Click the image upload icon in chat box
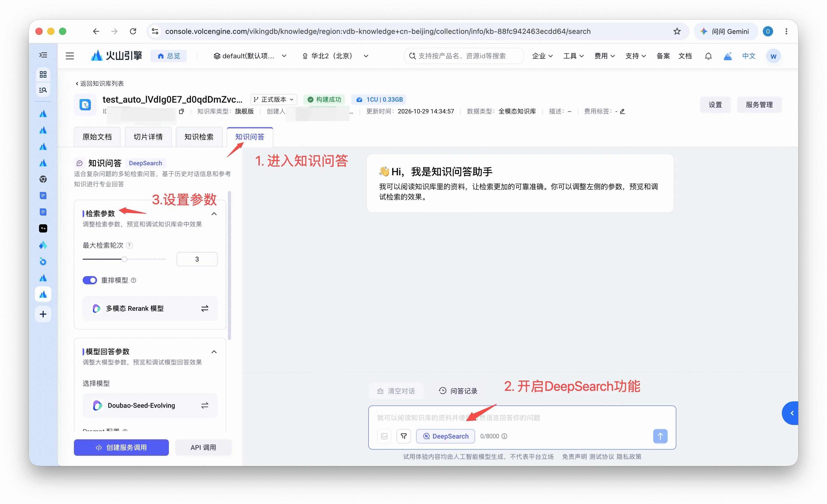Viewport: 827px width, 504px height. 384,436
